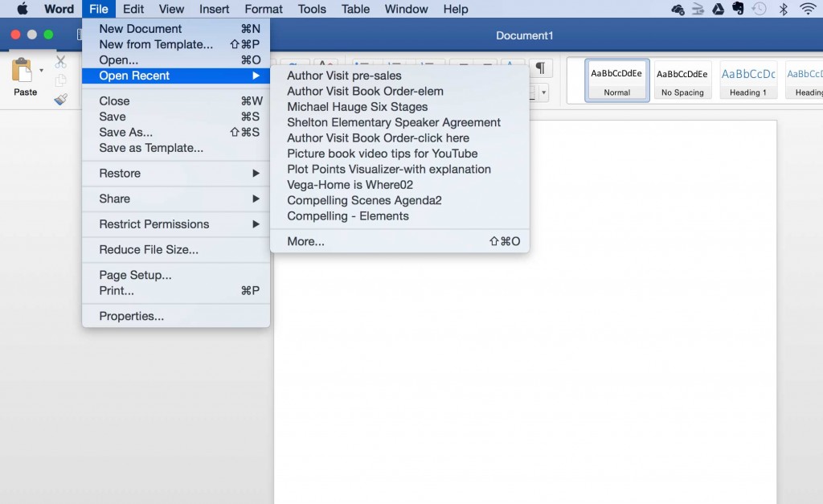Open the View menu
823x504 pixels.
tap(172, 9)
